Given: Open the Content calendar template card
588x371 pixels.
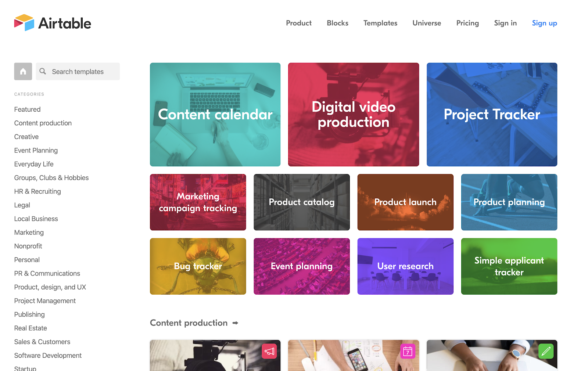Looking at the screenshot, I should pos(215,115).
